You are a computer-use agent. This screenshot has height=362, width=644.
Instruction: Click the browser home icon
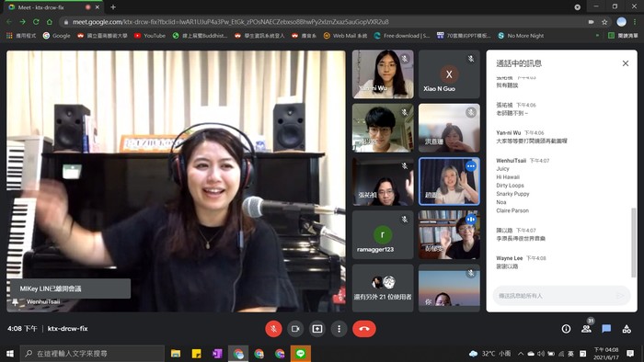[x=50, y=22]
